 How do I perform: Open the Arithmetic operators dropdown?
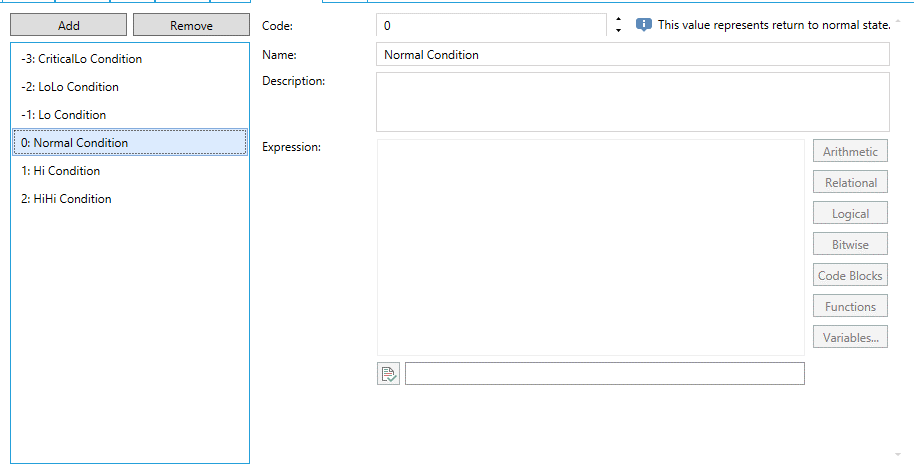(x=850, y=152)
